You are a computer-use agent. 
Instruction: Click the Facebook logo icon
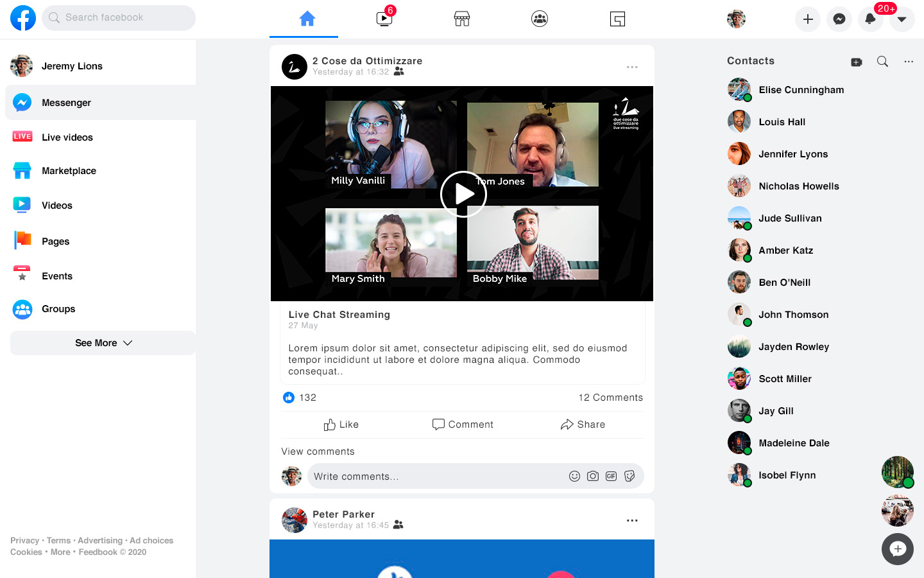23,18
